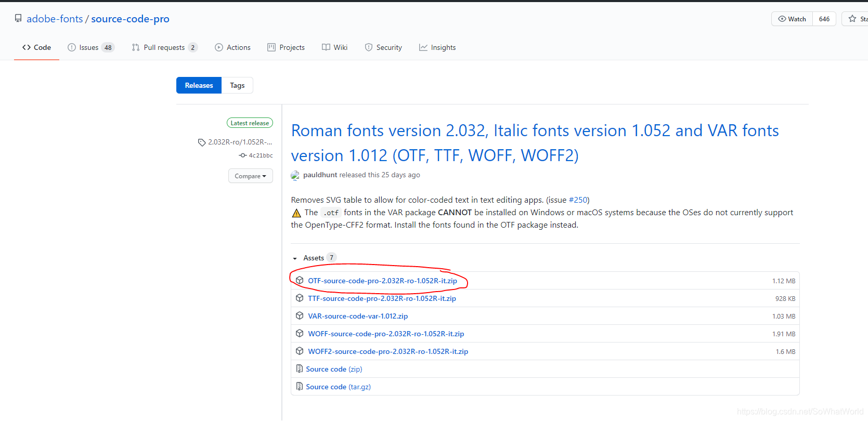Download WOFF-source-code-pro-2.032R-ro-1.052R-it.zip
Screen dimensions: 868x421
[x=386, y=334]
